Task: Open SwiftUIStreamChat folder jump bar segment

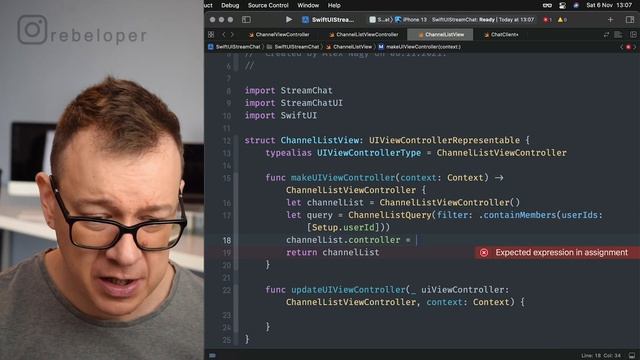Action: 293,47
